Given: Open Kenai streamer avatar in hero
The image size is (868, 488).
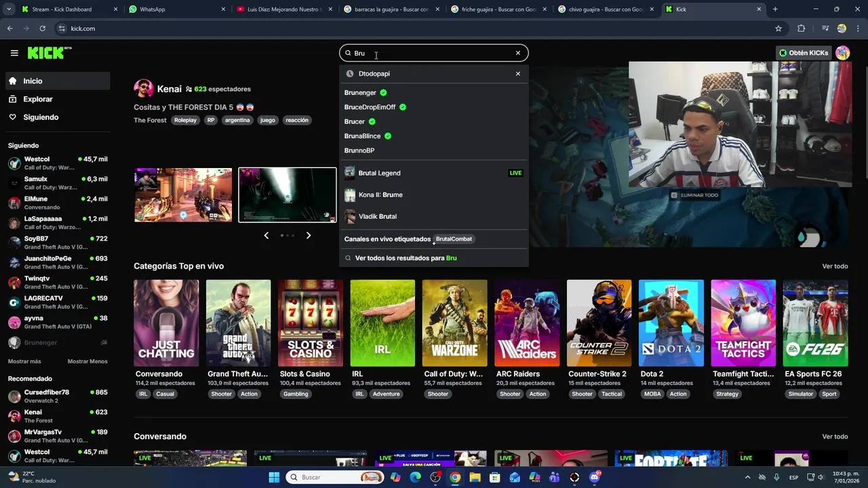Looking at the screenshot, I should 143,89.
